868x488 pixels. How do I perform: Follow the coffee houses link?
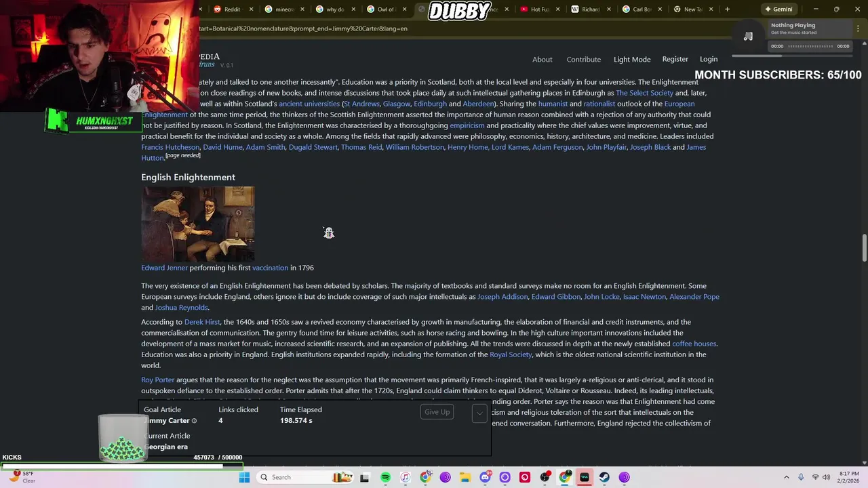[x=694, y=344]
